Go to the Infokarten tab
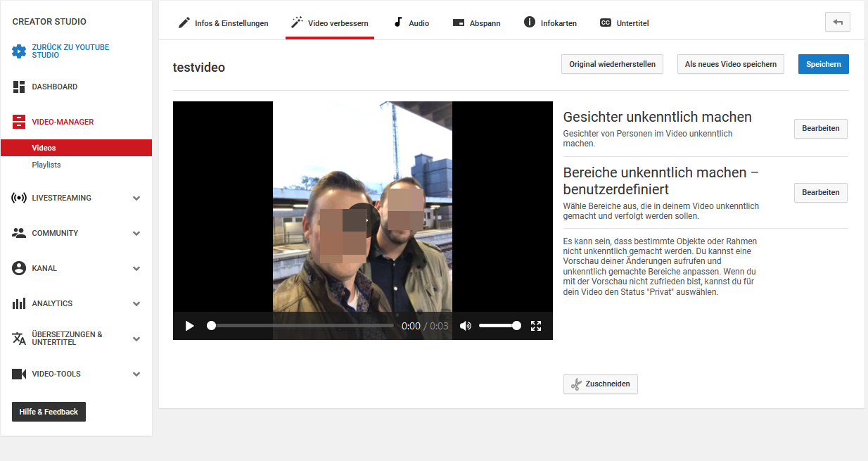 (550, 23)
